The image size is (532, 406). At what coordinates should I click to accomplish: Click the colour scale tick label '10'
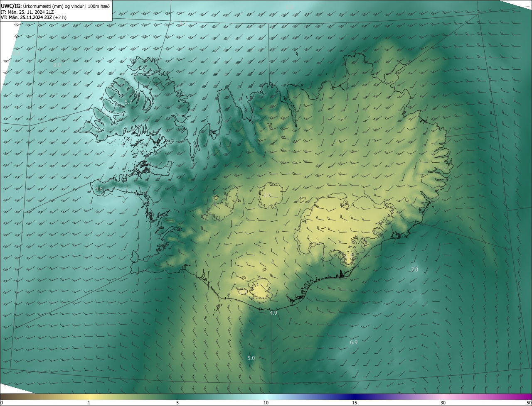tap(266, 403)
